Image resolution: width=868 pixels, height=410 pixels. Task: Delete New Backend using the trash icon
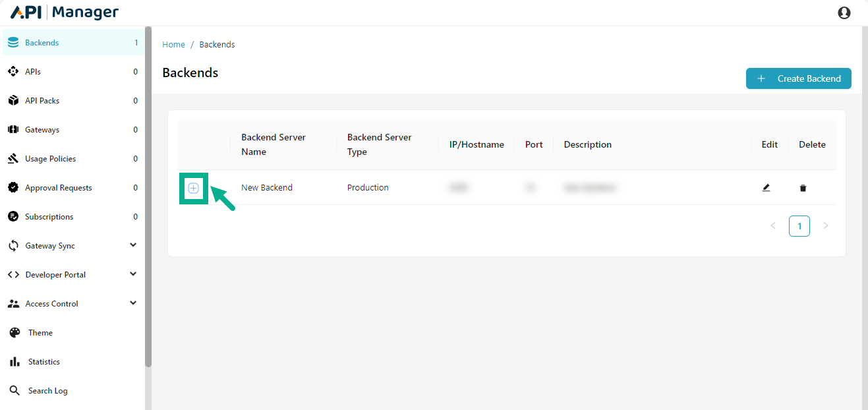tap(803, 189)
